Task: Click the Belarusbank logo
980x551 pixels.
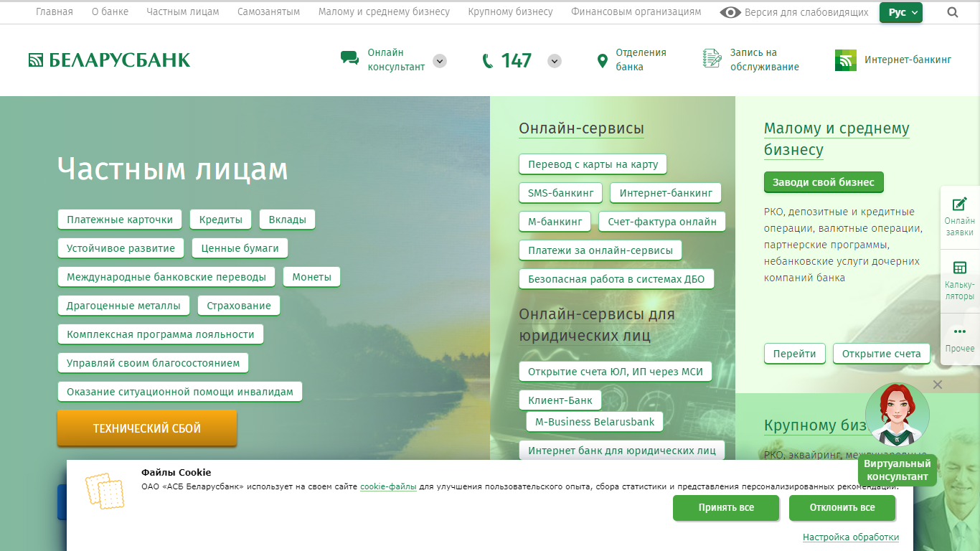Action: pos(109,60)
